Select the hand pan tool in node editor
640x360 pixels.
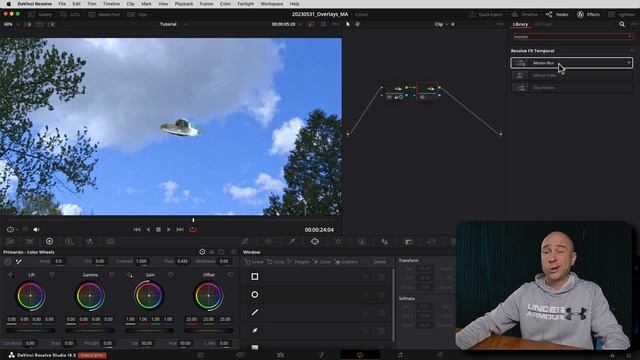point(358,24)
